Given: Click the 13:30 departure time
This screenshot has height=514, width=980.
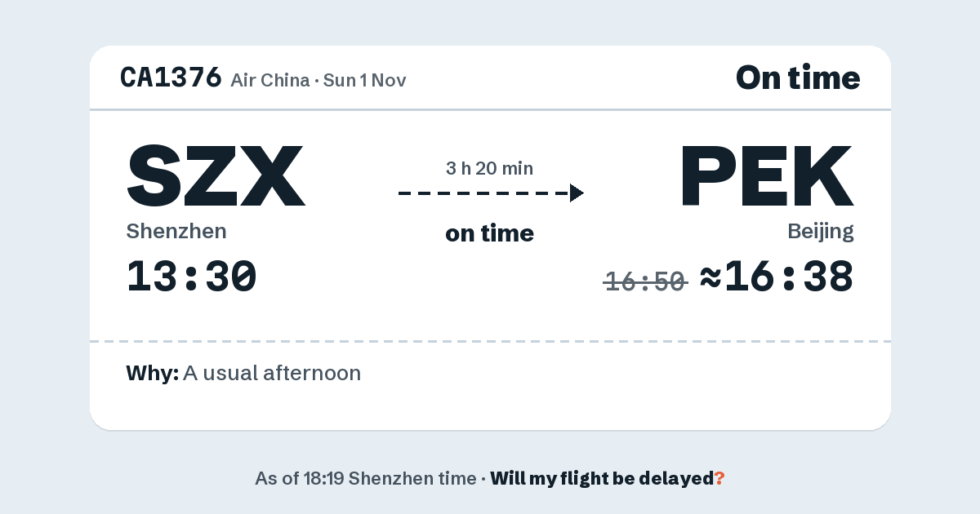Looking at the screenshot, I should (x=192, y=277).
